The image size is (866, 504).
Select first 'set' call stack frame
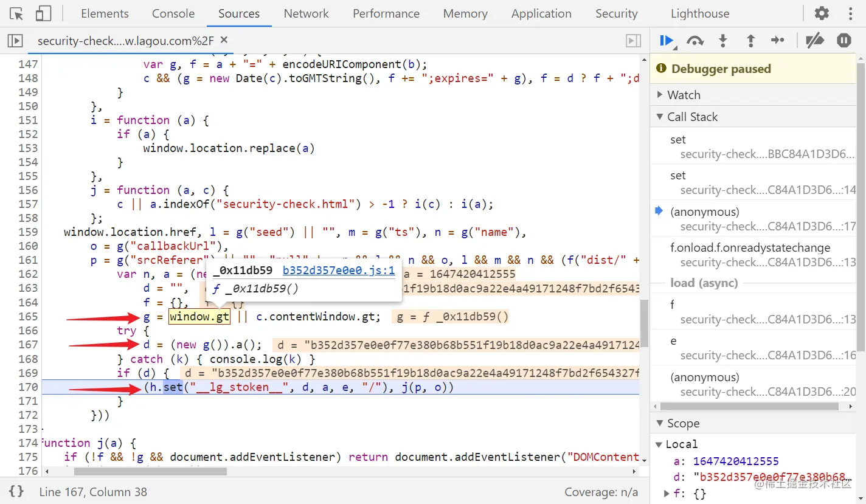[x=754, y=146]
